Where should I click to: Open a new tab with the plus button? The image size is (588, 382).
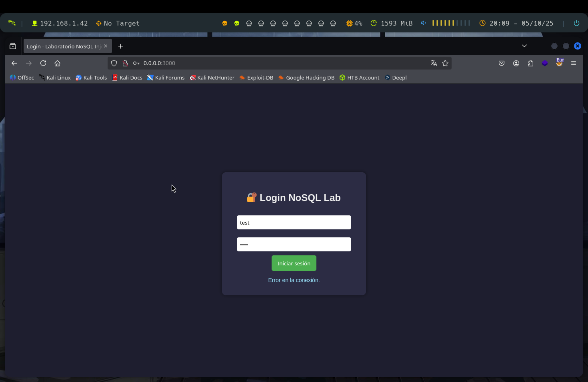[121, 46]
